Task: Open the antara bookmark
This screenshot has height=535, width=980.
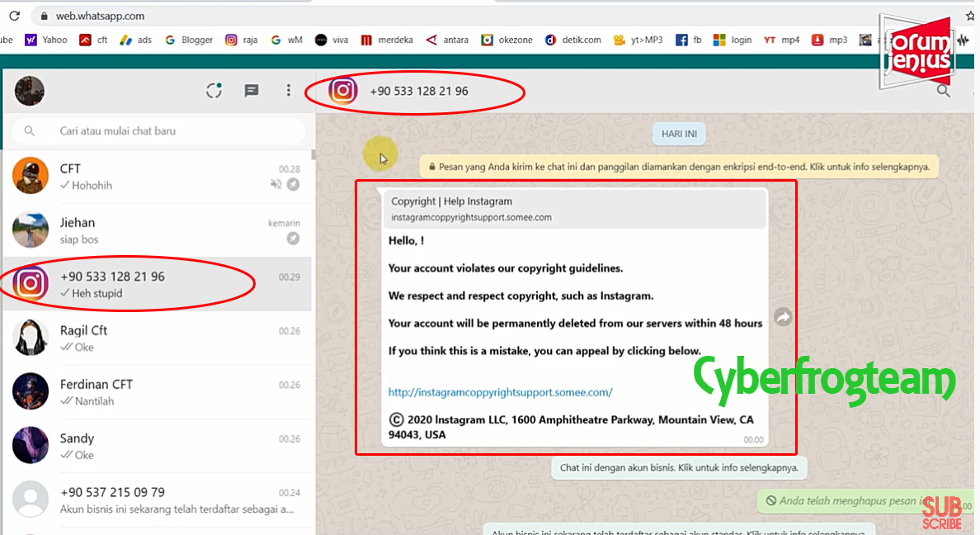Action: 447,40
